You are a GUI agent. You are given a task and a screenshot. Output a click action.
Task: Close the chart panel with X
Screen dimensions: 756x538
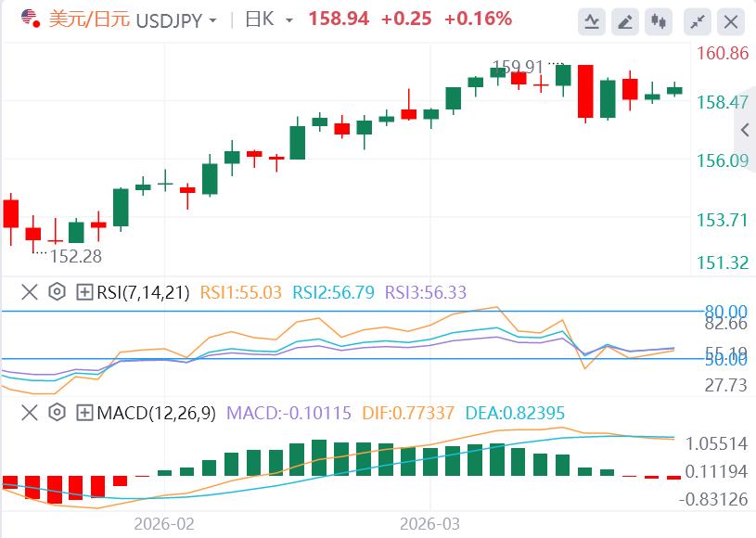[732, 20]
